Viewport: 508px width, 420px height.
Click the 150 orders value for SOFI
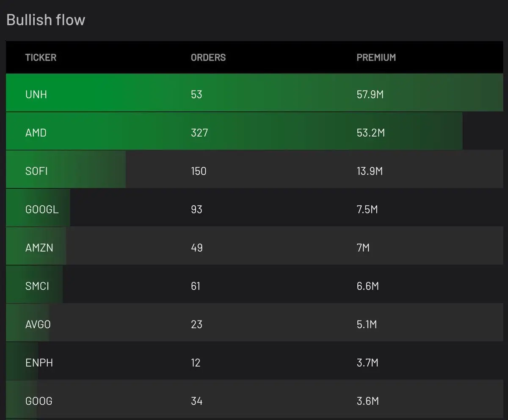coord(199,171)
